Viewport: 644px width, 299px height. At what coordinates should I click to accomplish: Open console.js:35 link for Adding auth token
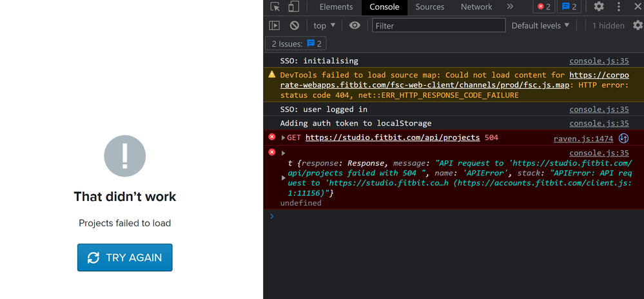599,123
